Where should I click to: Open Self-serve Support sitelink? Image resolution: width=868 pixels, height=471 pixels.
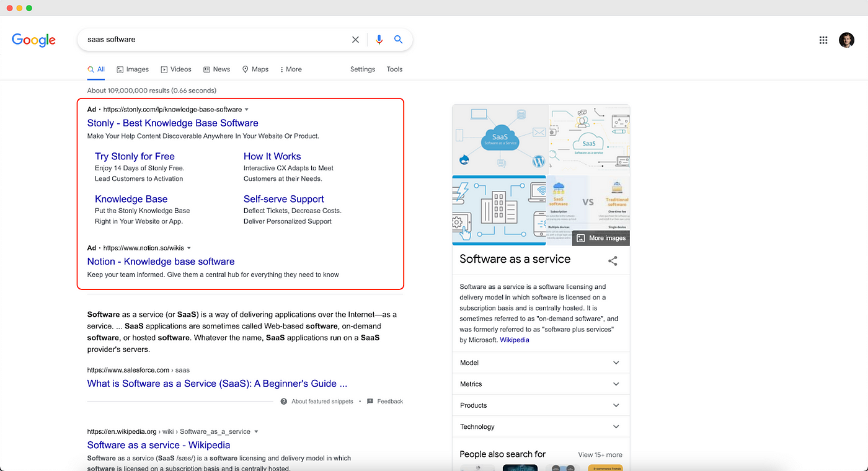coord(284,199)
